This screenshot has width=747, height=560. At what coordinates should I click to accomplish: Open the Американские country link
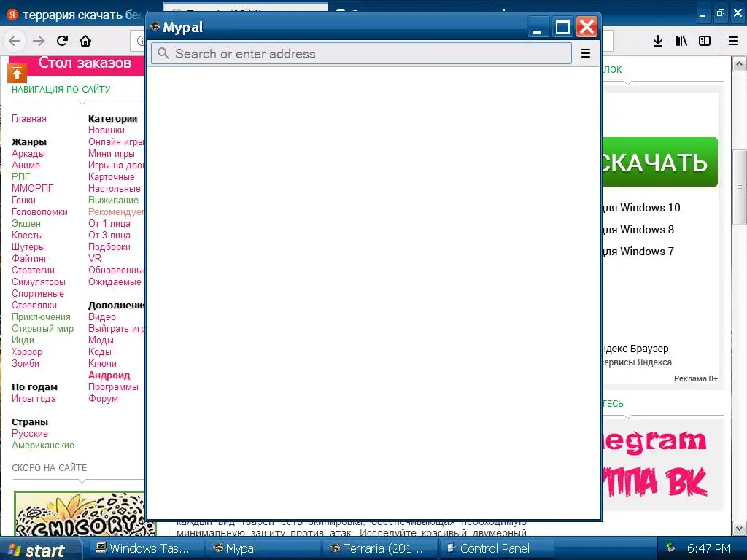tap(43, 446)
